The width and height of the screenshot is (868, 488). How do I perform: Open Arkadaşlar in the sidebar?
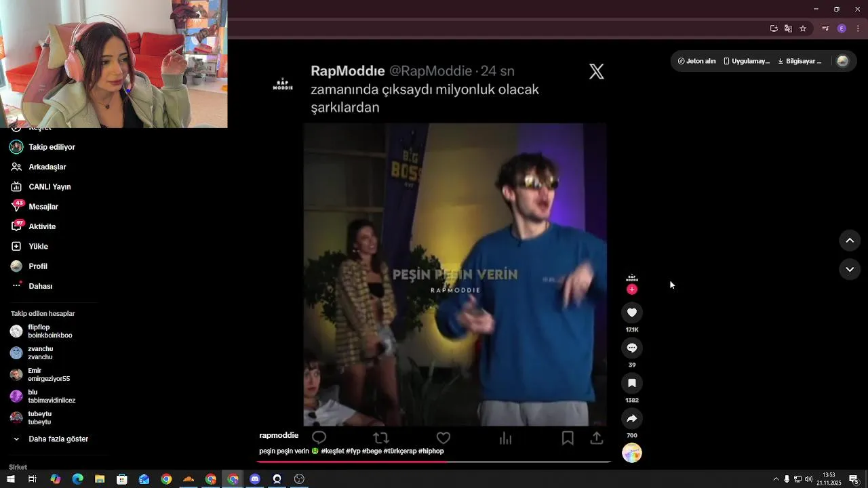tap(38, 167)
